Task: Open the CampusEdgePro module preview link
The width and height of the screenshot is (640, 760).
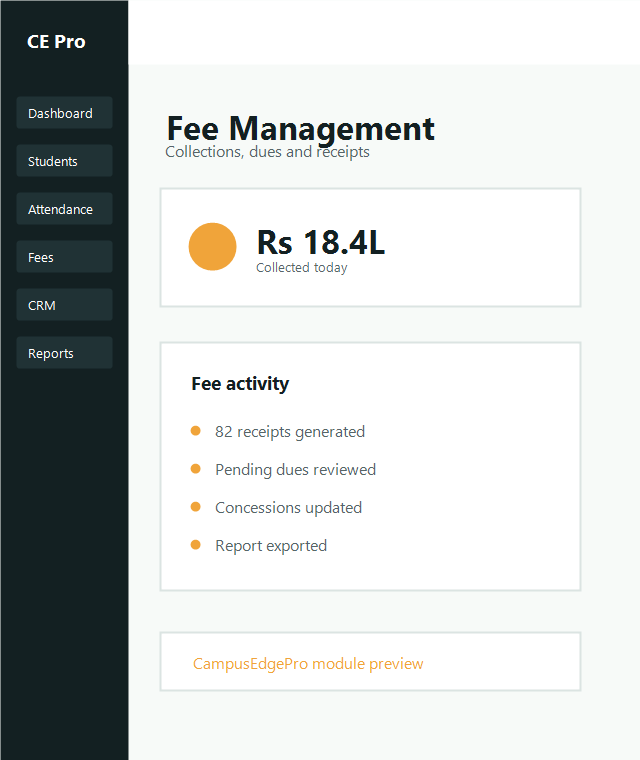Action: (308, 664)
